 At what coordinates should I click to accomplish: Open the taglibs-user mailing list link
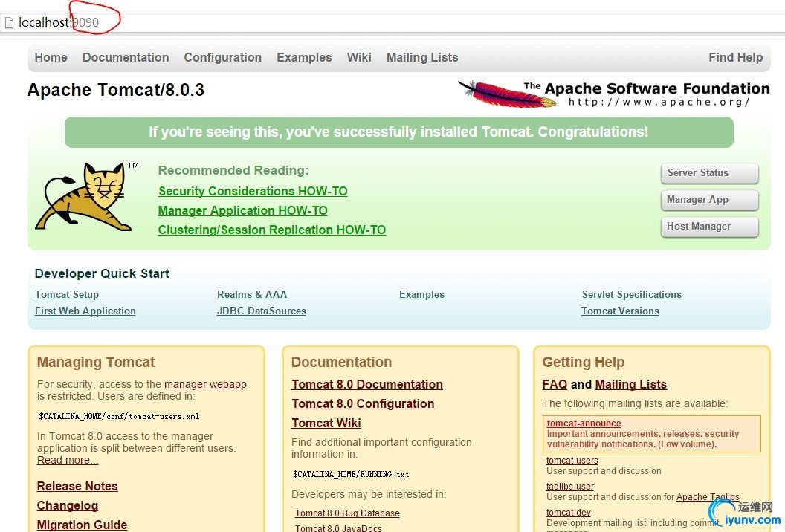569,487
